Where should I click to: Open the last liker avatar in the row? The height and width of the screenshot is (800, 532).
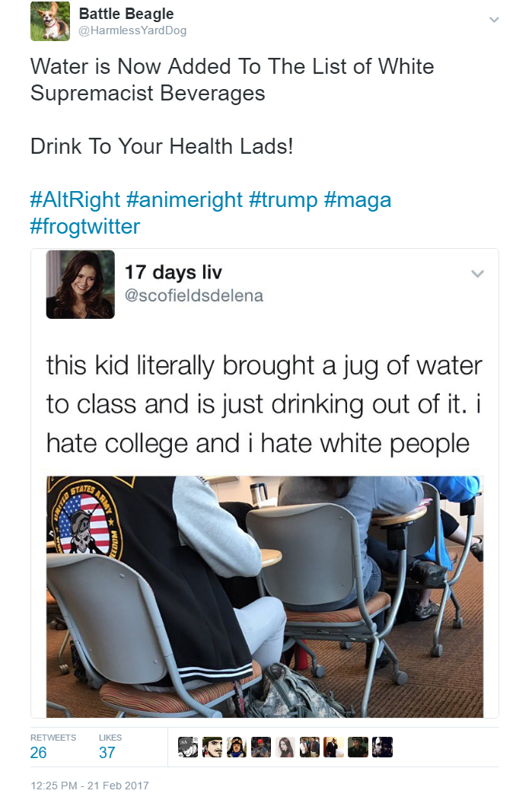(x=383, y=747)
